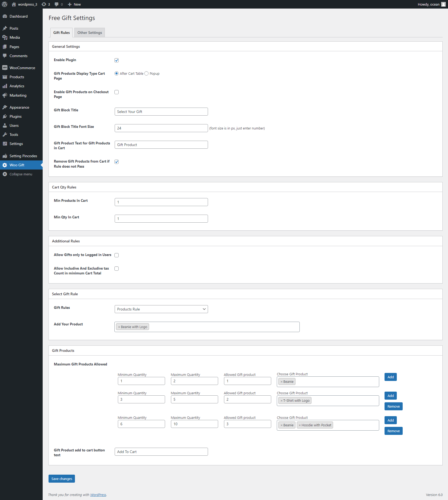Open the Add Your Product multi-select field
The image size is (448, 500).
223,327
